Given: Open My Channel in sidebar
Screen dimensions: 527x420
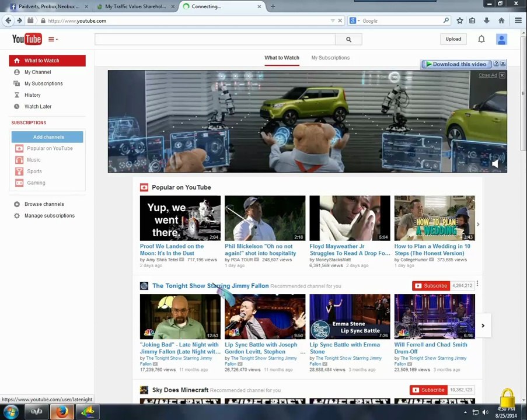Looking at the screenshot, I should (37, 72).
